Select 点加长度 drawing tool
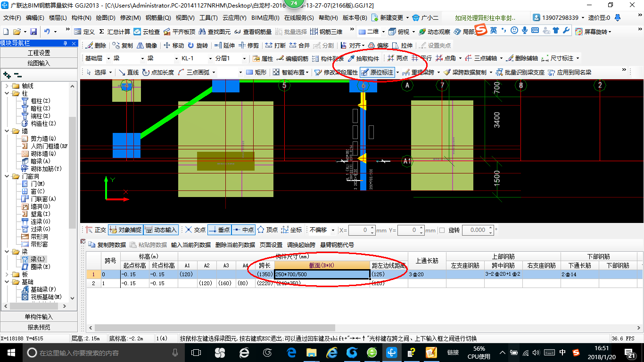 158,73
